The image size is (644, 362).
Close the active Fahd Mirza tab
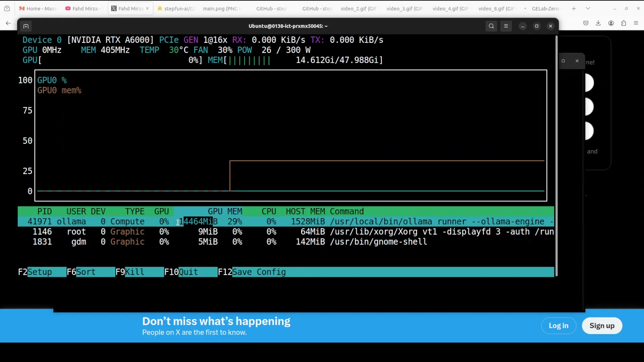point(147,8)
